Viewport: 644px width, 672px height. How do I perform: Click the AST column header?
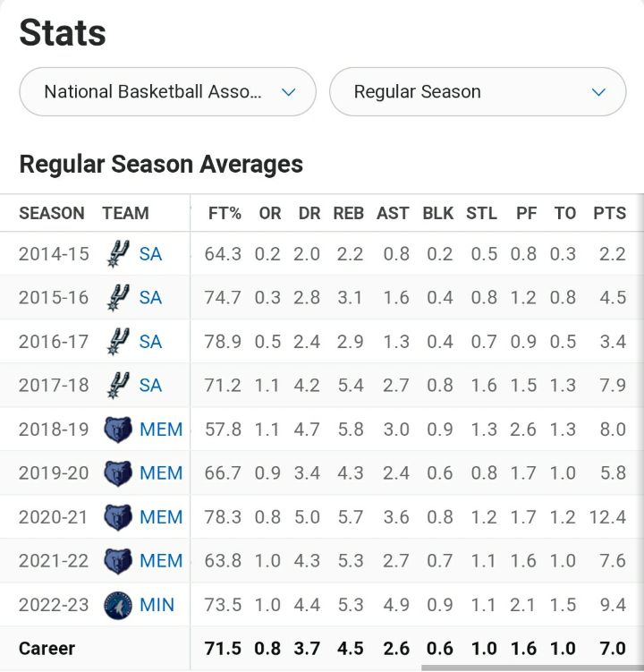click(x=393, y=214)
